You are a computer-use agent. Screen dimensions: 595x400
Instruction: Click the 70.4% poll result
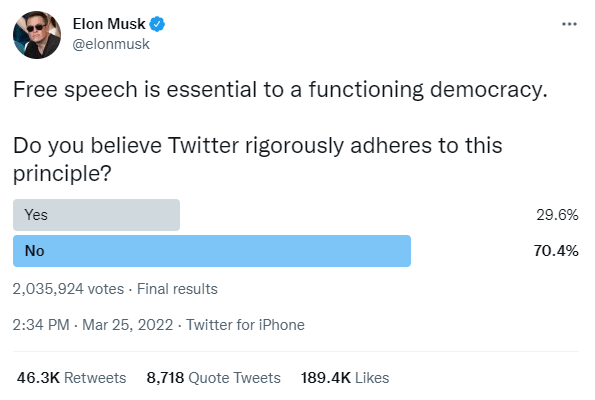[556, 251]
